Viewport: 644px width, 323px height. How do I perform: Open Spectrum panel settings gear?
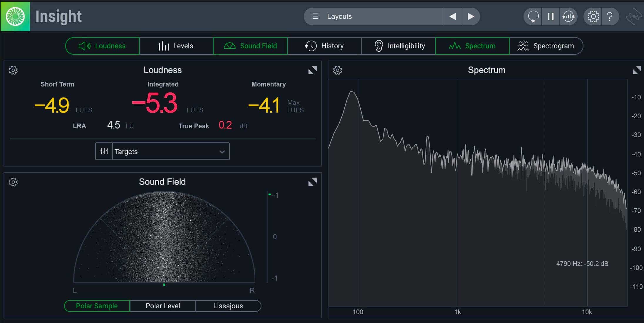click(338, 70)
